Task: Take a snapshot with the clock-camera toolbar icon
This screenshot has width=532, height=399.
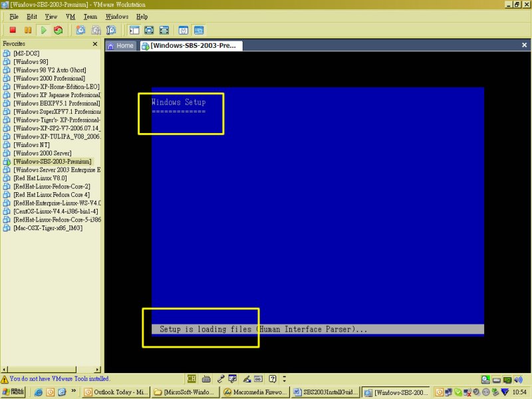Action: tap(80, 30)
